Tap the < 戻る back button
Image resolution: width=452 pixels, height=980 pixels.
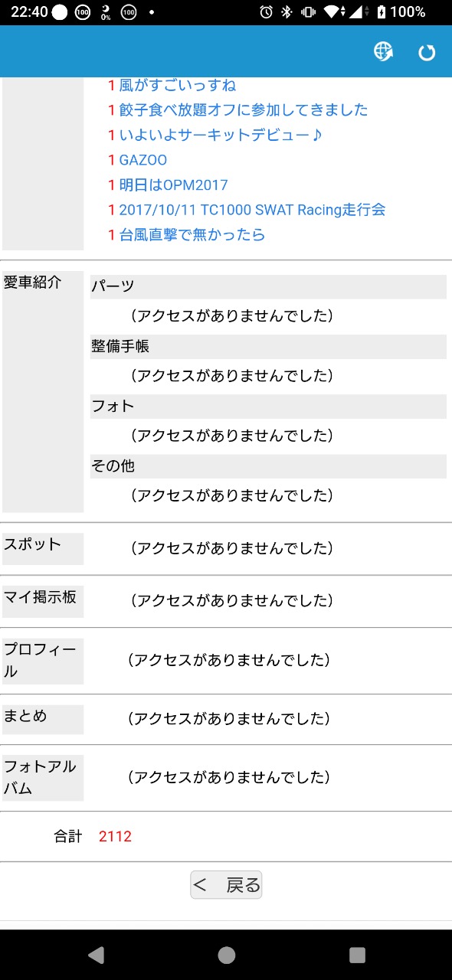point(226,885)
